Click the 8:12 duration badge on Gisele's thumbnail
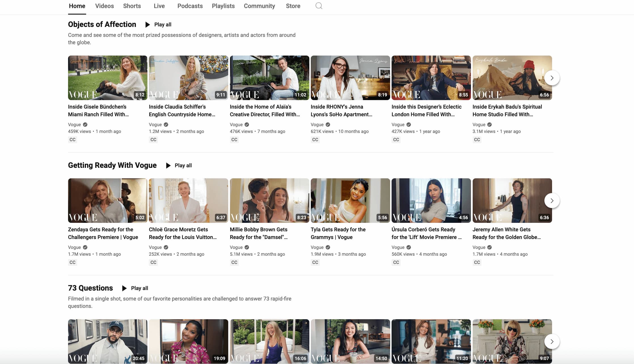The height and width of the screenshot is (364, 634). [140, 95]
